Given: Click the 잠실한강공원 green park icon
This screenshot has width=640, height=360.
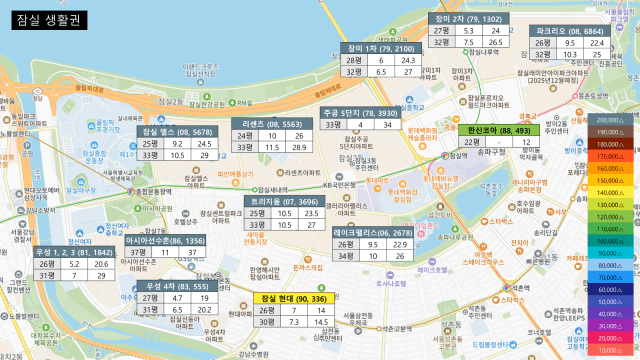Looking at the screenshot, I should tap(207, 96).
